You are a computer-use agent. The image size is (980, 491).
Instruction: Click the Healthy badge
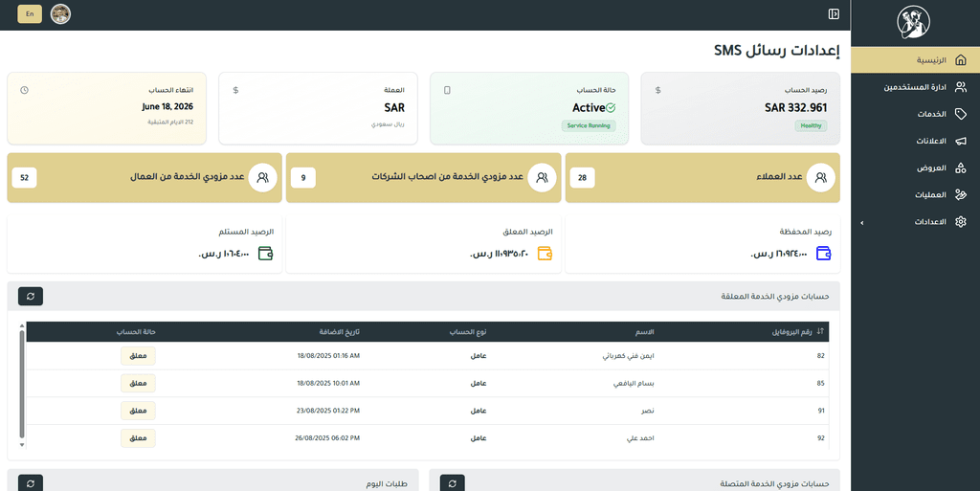coord(812,126)
